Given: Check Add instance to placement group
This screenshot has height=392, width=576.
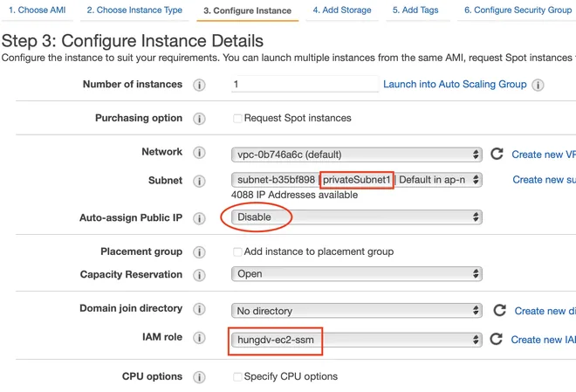Looking at the screenshot, I should click(x=237, y=251).
